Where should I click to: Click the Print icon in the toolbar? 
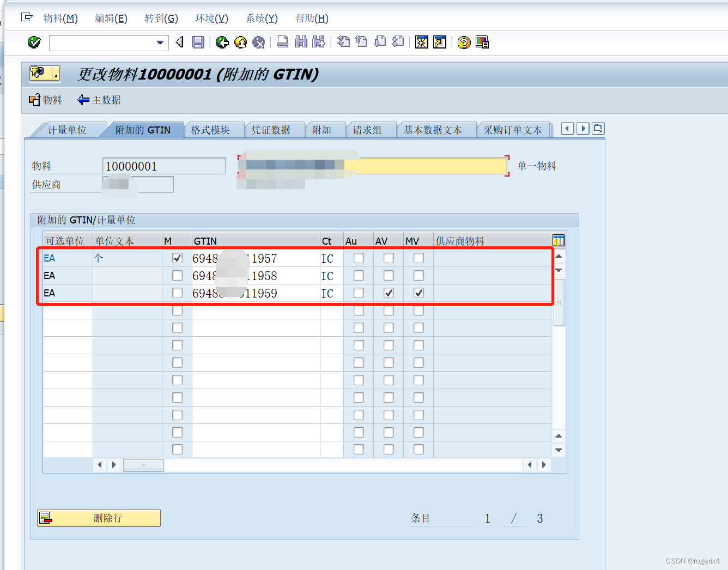click(x=282, y=42)
